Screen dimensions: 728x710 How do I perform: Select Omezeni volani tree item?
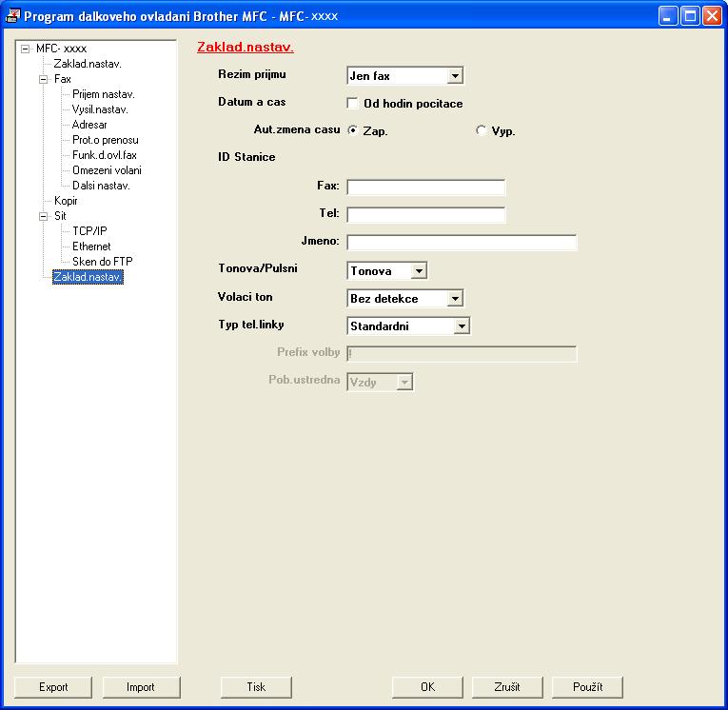[107, 170]
